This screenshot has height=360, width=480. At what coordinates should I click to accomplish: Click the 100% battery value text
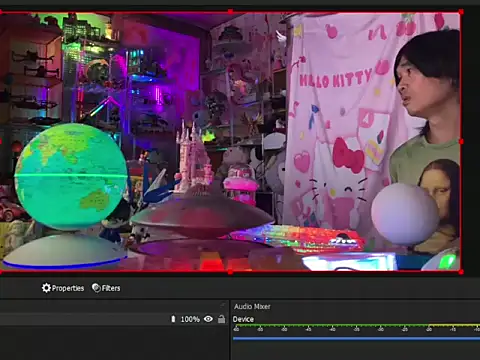tap(190, 319)
